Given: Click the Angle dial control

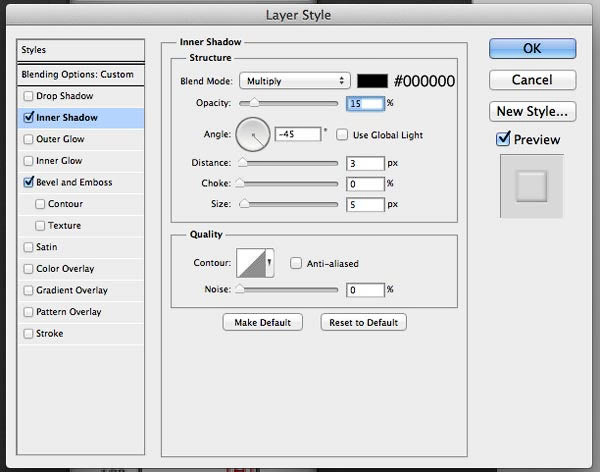Looking at the screenshot, I should click(x=253, y=134).
